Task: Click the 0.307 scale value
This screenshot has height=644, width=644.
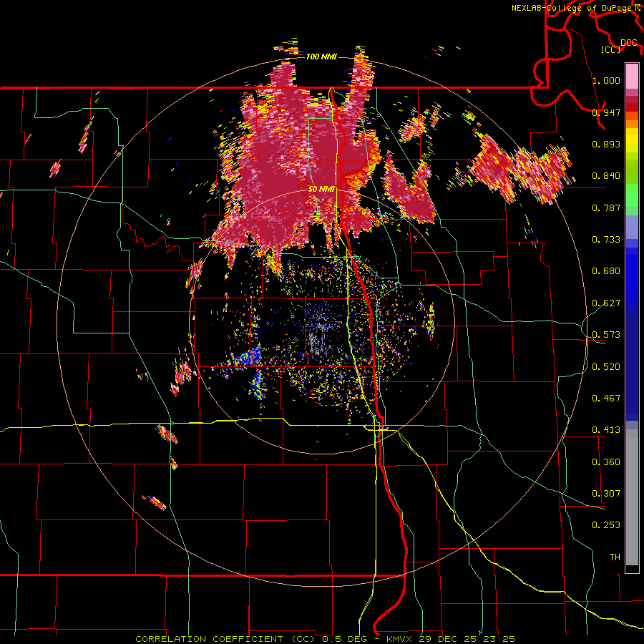Action: tap(606, 494)
